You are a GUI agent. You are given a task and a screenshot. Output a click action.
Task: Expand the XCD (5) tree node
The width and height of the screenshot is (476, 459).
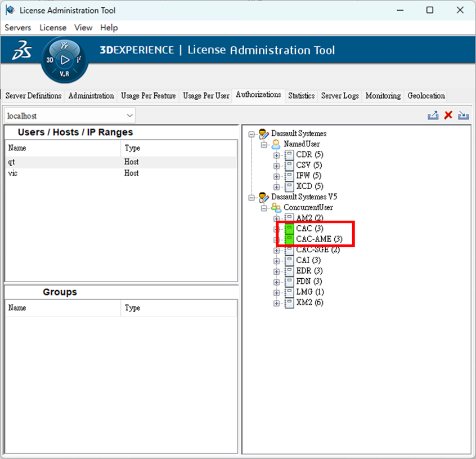tap(277, 187)
